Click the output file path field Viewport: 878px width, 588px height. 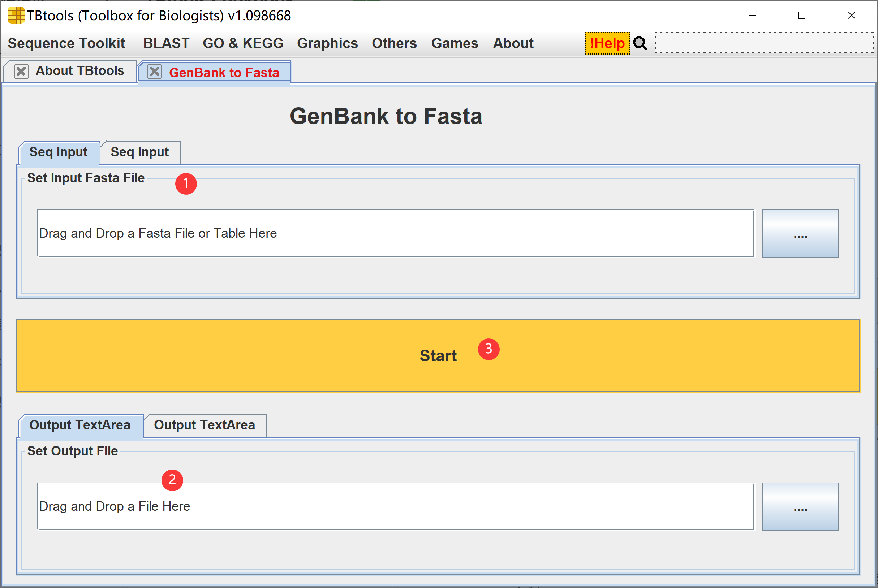395,506
